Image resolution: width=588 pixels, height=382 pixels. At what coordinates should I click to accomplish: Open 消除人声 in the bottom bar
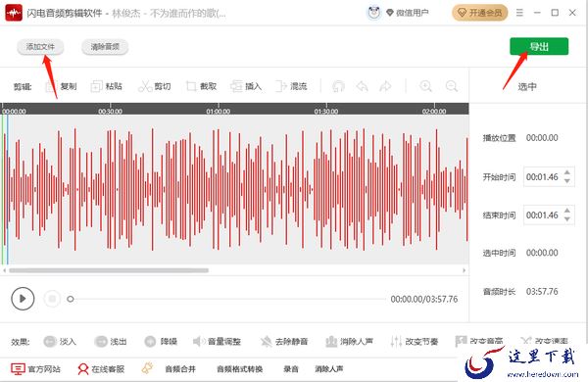point(329,369)
